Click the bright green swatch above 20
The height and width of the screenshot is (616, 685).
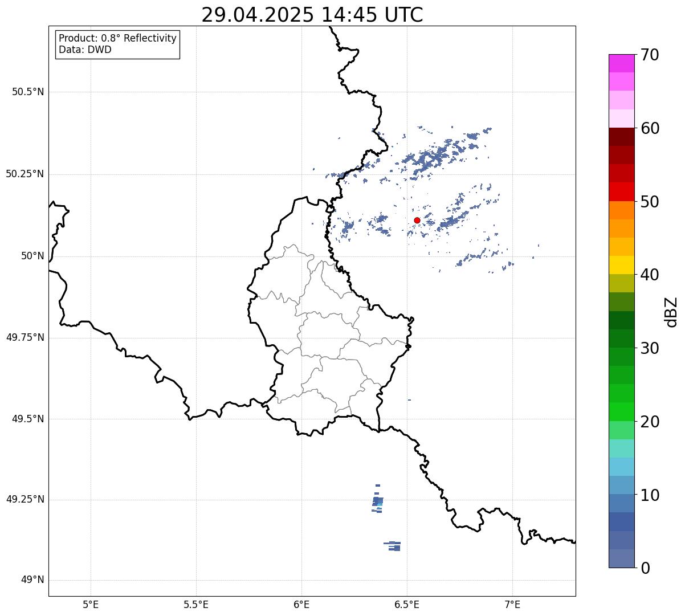622,411
